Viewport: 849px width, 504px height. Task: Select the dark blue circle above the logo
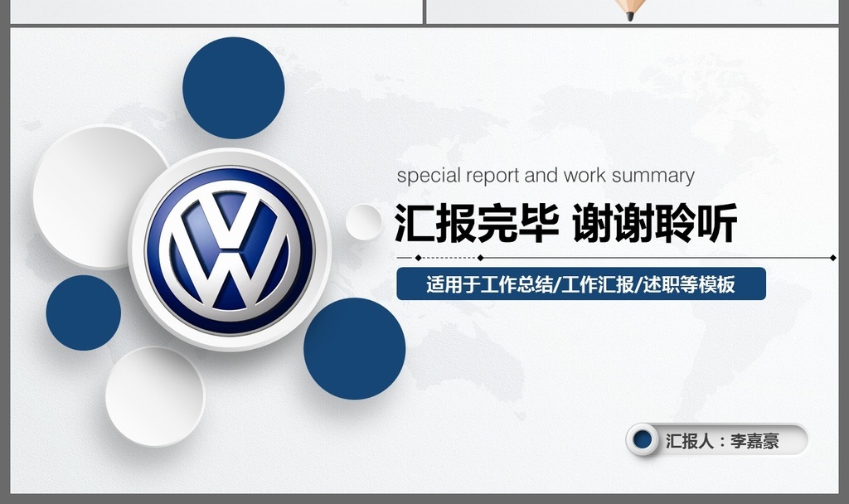coord(233,88)
